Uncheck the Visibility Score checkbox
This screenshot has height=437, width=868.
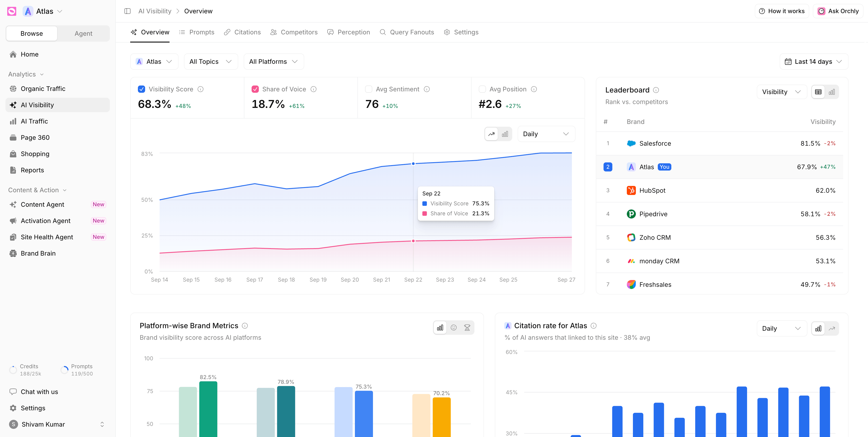pos(142,89)
